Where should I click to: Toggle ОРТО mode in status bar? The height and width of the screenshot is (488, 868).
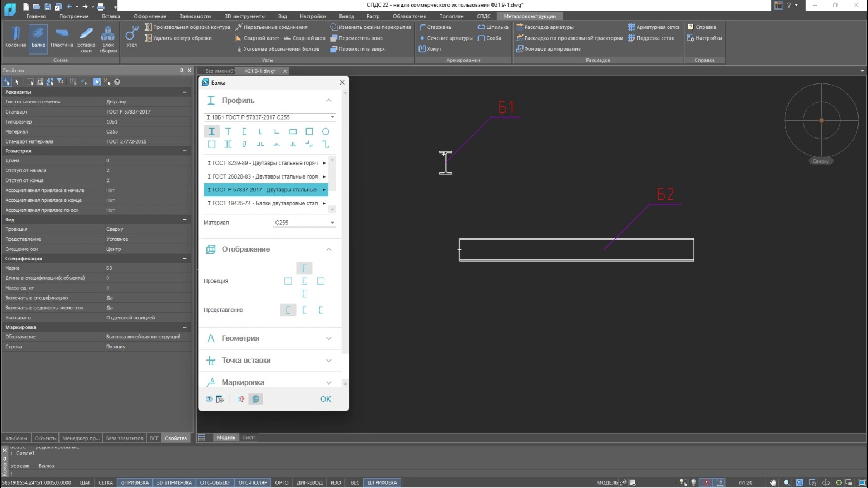[282, 482]
